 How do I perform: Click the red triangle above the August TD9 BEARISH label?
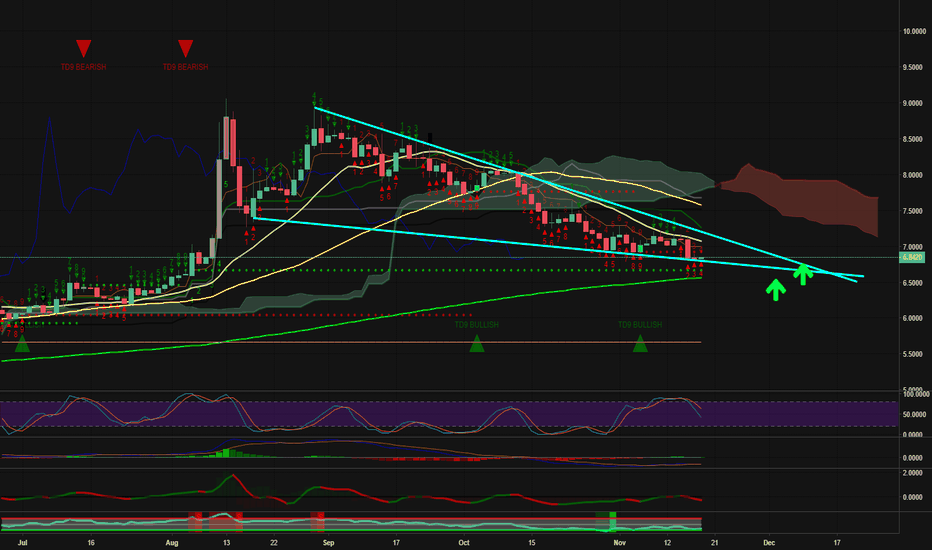[185, 49]
